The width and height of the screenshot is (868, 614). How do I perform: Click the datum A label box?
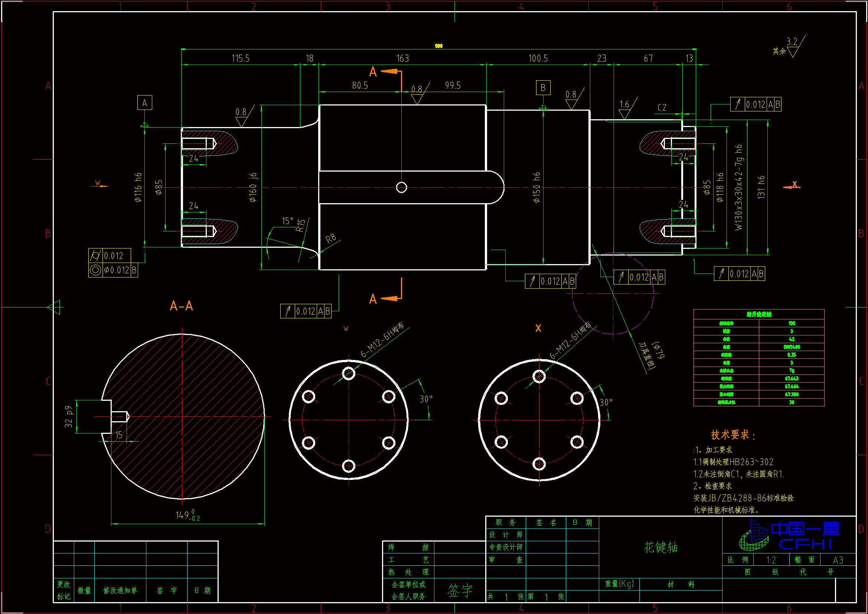pos(144,103)
